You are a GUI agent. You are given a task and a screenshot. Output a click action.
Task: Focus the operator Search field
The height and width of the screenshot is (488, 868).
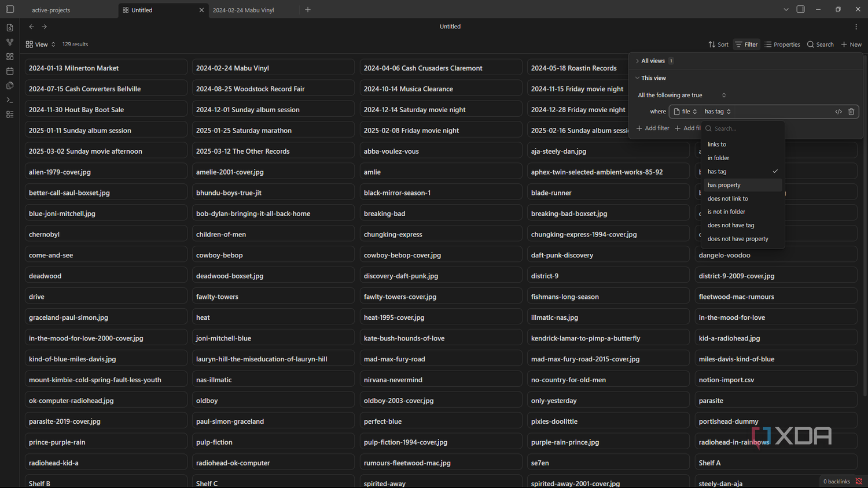(x=743, y=128)
